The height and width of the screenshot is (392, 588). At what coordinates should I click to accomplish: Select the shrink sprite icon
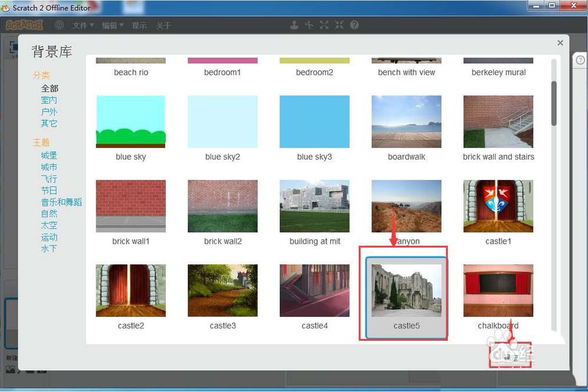339,25
